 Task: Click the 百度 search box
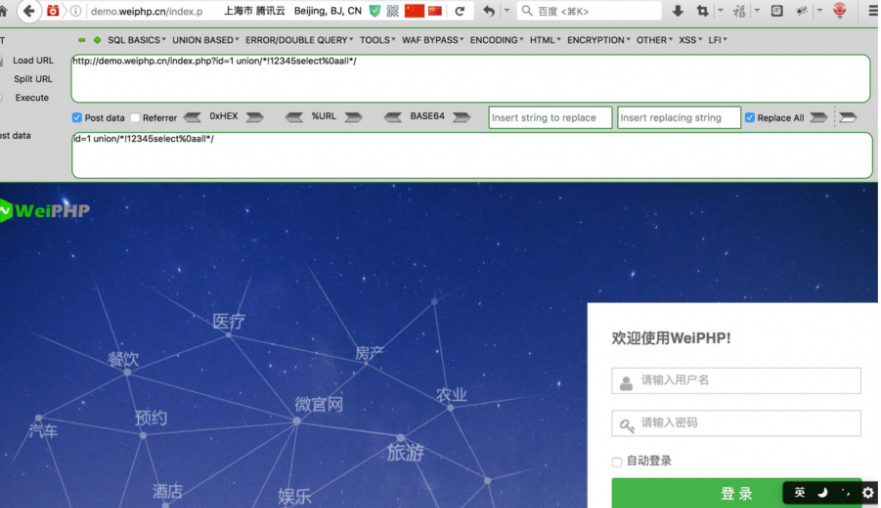[589, 11]
